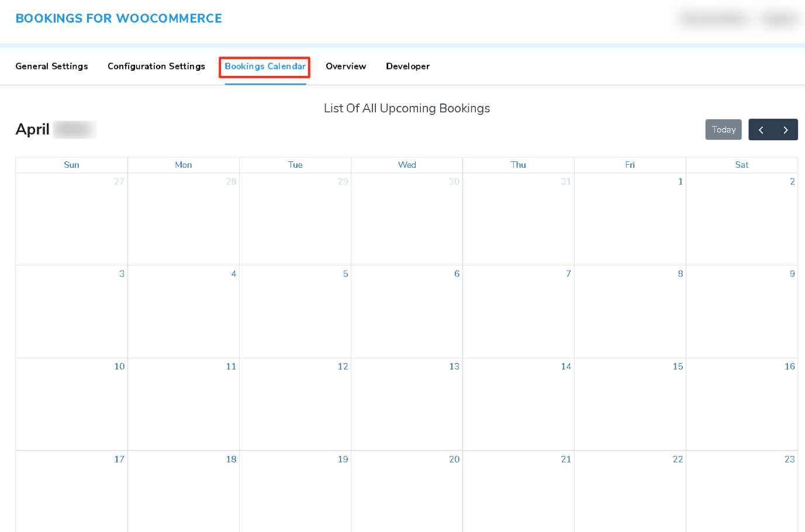Open the Developer tab
The width and height of the screenshot is (805, 532).
click(x=407, y=66)
